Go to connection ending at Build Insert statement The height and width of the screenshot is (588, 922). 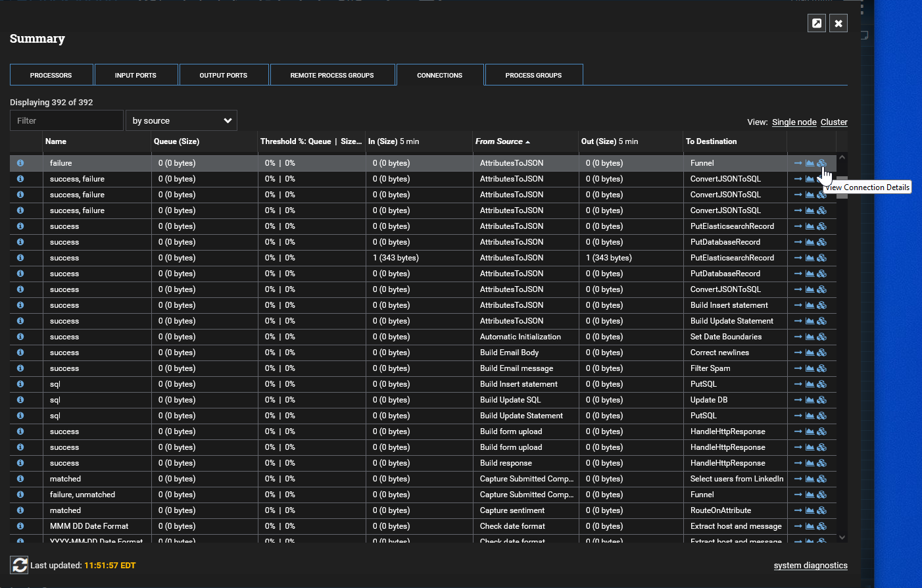tap(798, 305)
